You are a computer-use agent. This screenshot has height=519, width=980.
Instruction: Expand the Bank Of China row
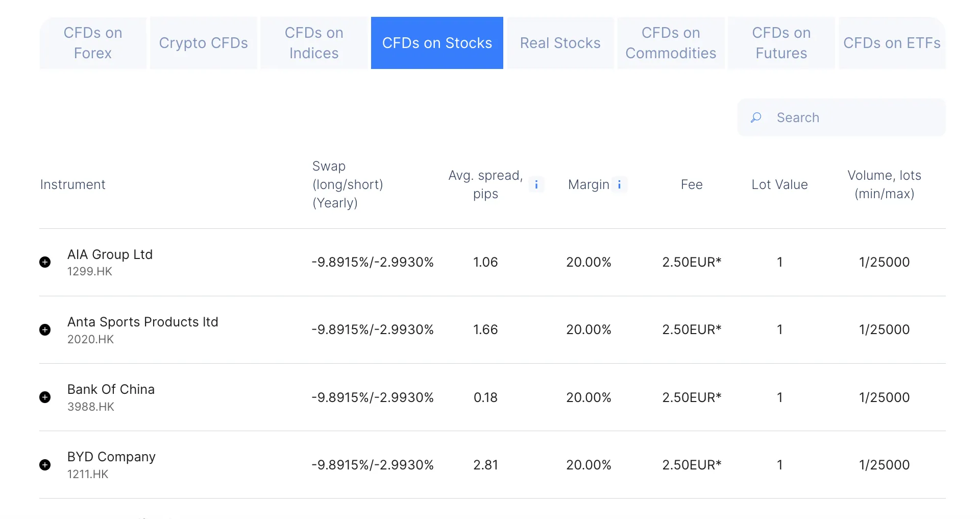45,397
